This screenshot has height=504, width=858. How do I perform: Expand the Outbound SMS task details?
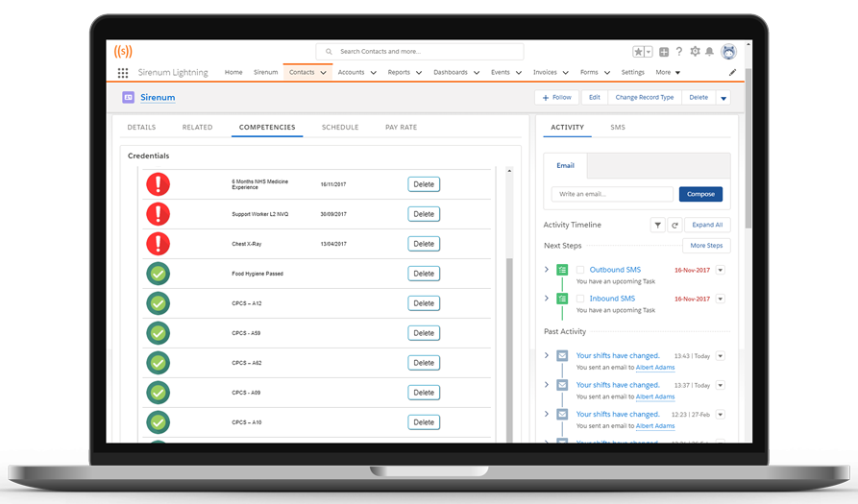547,270
